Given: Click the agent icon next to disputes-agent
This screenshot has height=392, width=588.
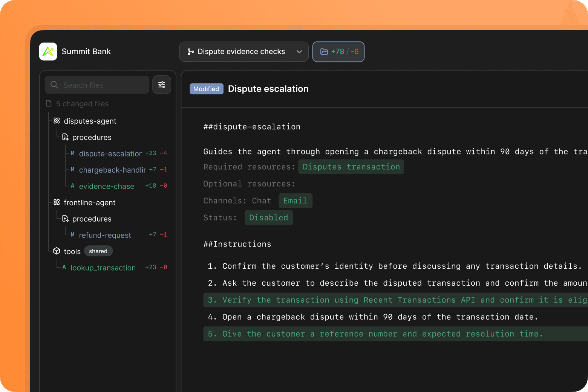Looking at the screenshot, I should (57, 121).
